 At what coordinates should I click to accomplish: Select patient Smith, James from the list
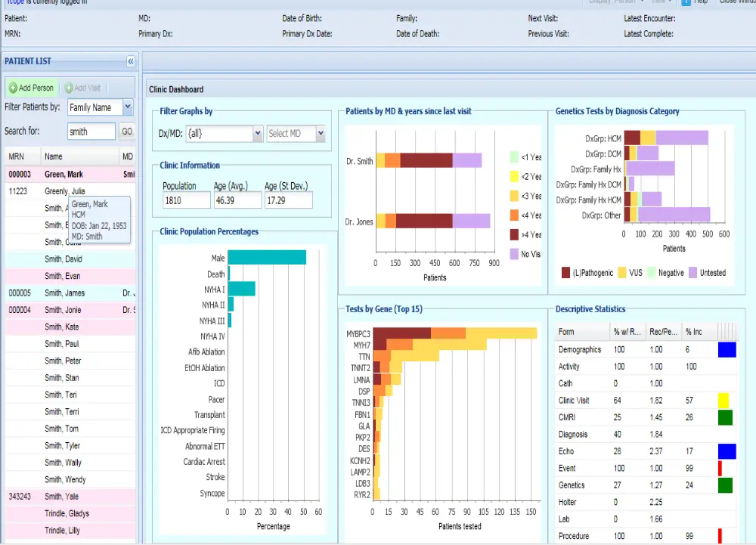click(x=64, y=293)
